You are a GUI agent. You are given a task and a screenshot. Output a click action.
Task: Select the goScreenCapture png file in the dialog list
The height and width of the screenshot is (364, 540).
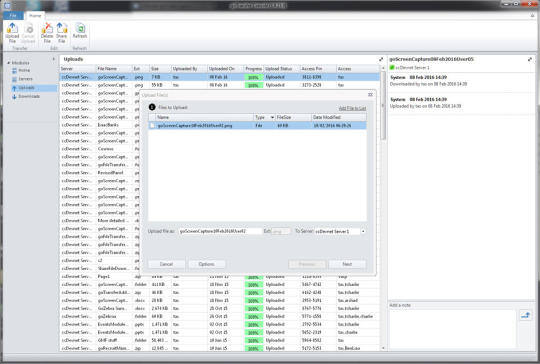pos(257,126)
